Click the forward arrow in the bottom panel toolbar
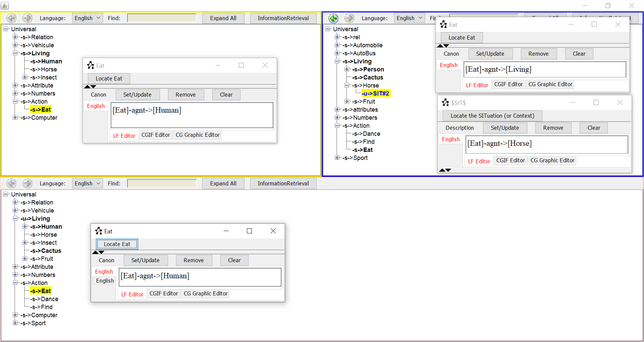 tap(28, 183)
